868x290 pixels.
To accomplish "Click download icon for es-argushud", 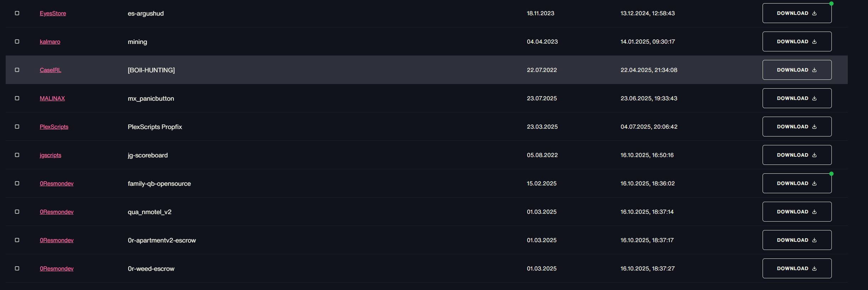I will tap(814, 13).
